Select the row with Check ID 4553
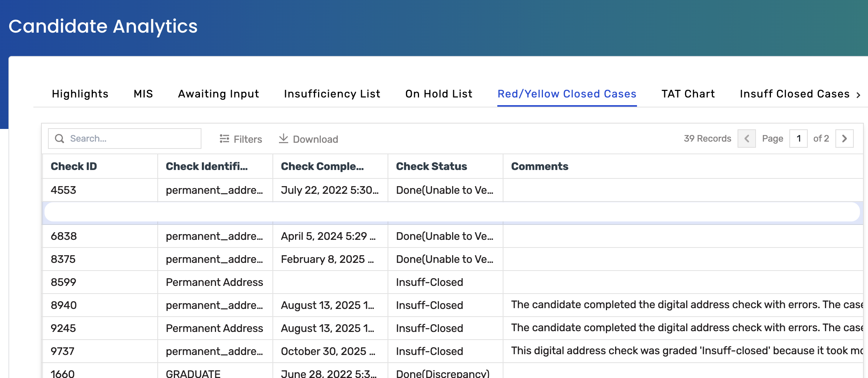 pyautogui.click(x=64, y=190)
